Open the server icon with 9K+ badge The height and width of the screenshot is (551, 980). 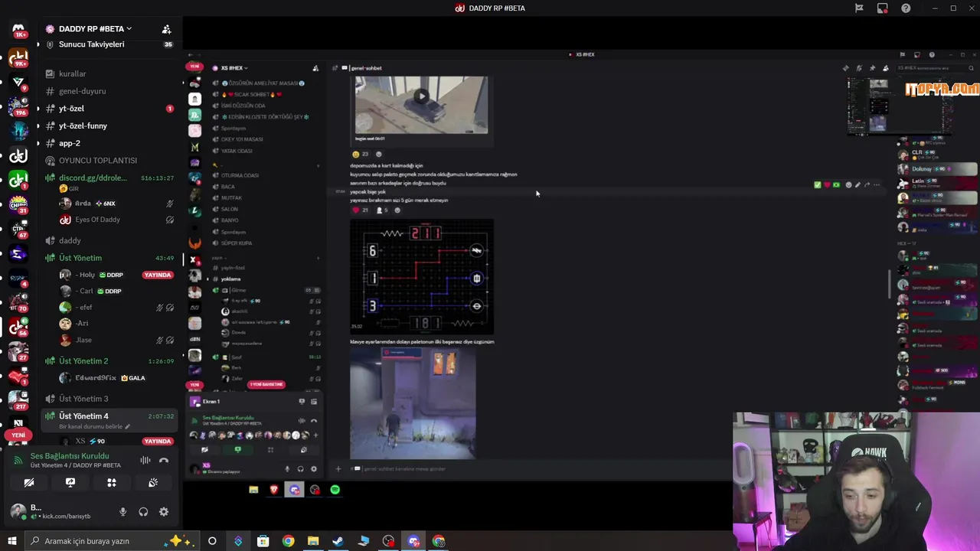coord(18,57)
